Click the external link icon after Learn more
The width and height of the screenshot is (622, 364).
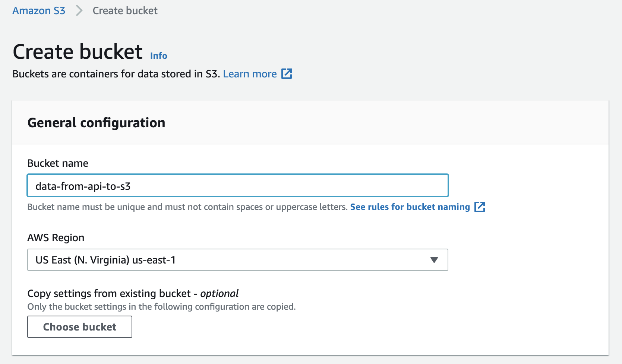286,74
